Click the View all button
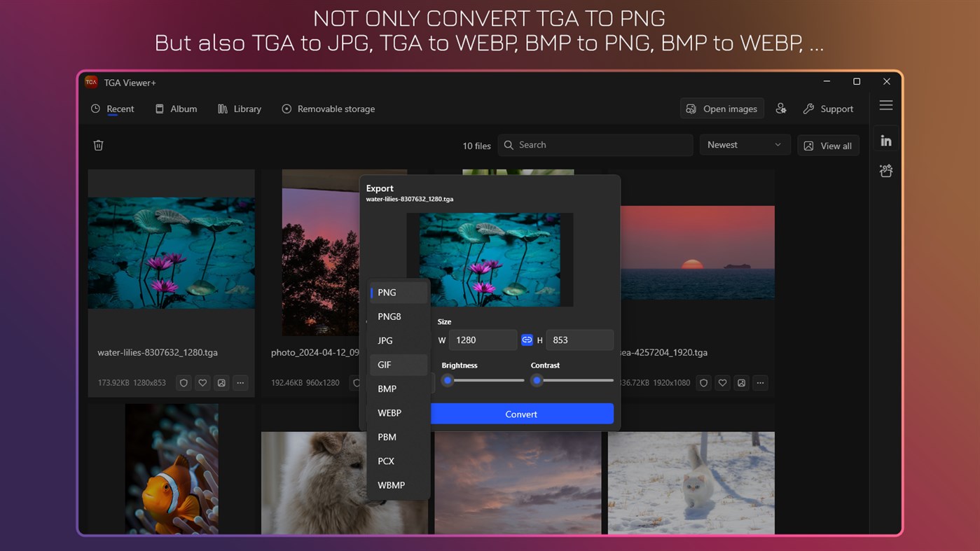The width and height of the screenshot is (980, 551). (x=828, y=145)
